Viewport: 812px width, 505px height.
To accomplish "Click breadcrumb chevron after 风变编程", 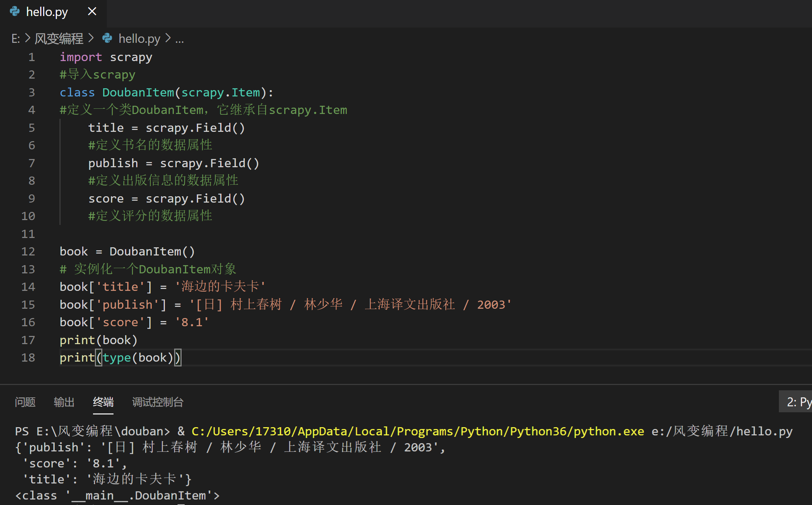I will 91,38.
